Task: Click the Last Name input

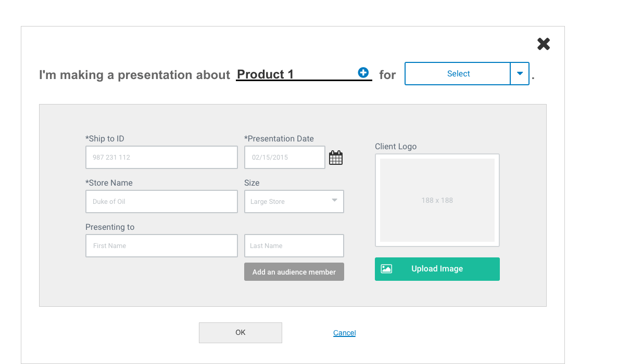Action: pyautogui.click(x=294, y=246)
